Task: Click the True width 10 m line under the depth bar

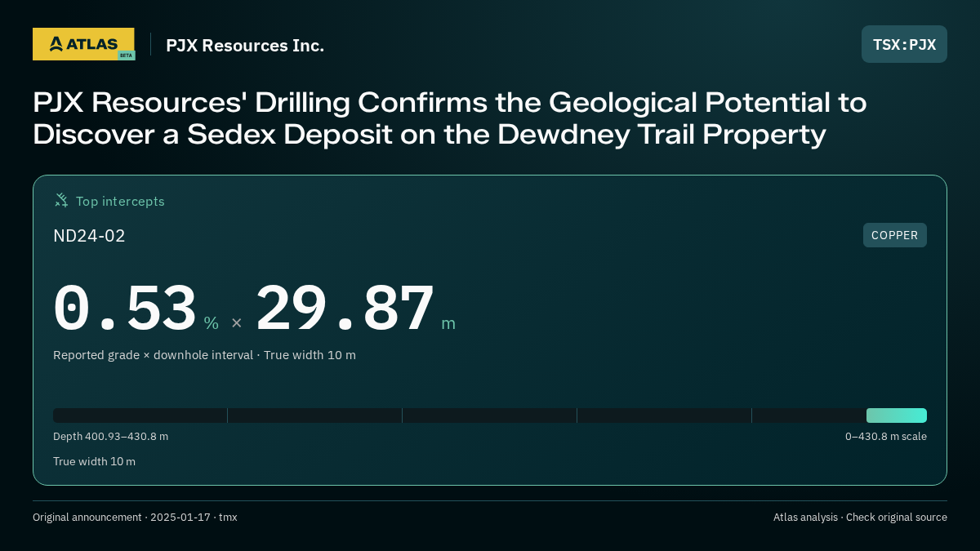Action: 94,462
